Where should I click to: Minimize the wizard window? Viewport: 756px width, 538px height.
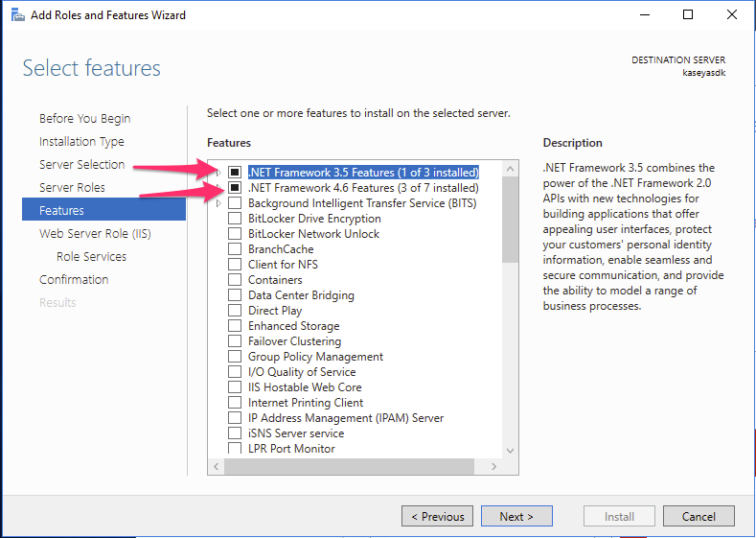(645, 15)
